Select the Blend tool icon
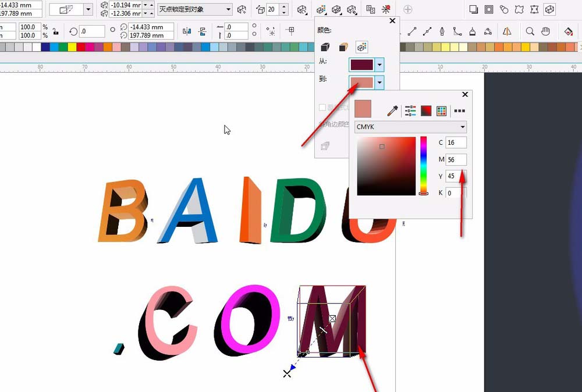Image resolution: width=582 pixels, height=392 pixels. point(504,10)
